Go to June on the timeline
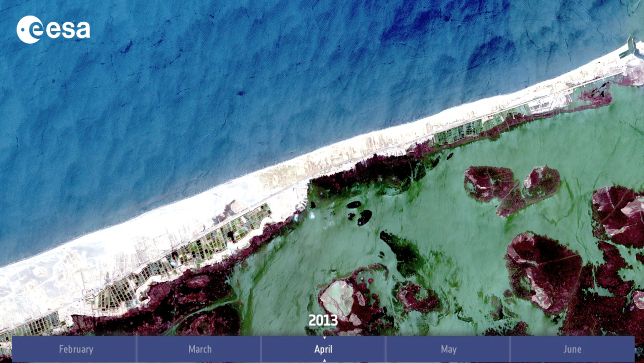 point(572,349)
